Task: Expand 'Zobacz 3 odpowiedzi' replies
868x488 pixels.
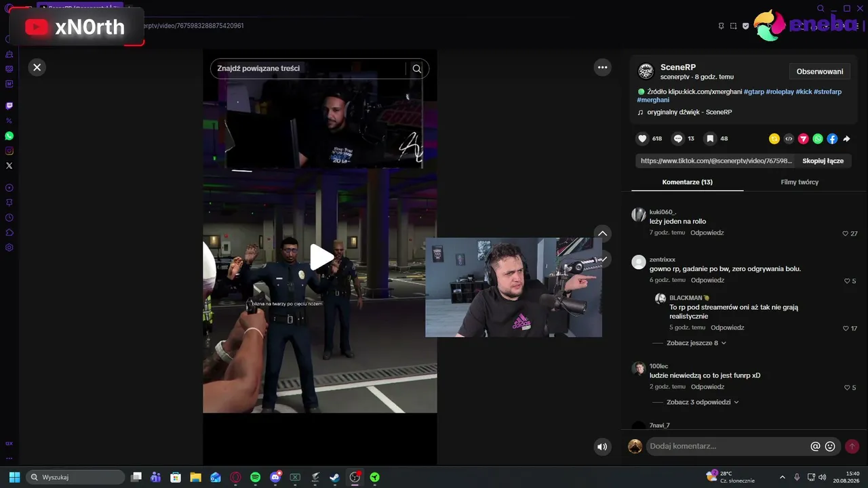Action: pos(703,402)
